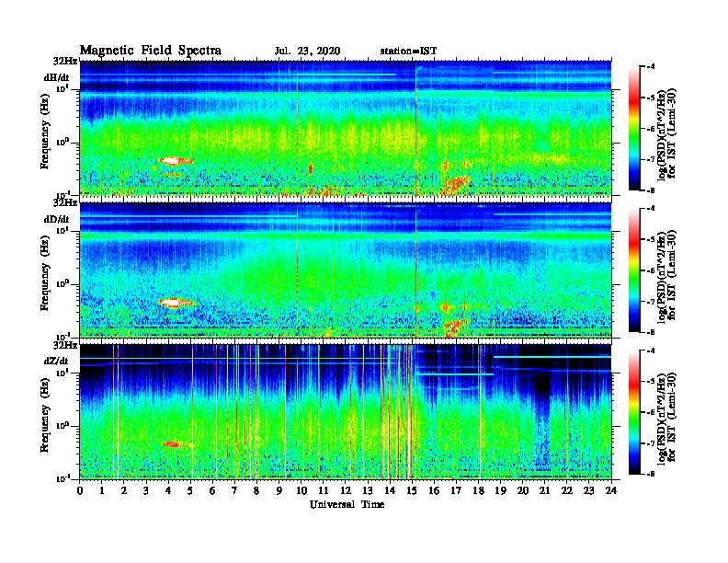The height and width of the screenshot is (563, 728).
Task: Click the "-8" value on the dH/dt color bar
Action: [x=652, y=190]
